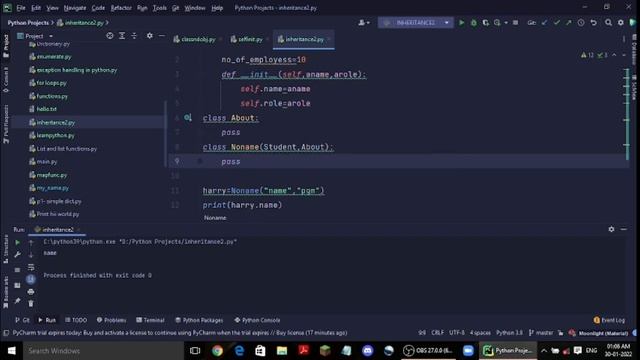Close the inheritance2.py editor tab
The height and width of the screenshot is (360, 640).
329,39
